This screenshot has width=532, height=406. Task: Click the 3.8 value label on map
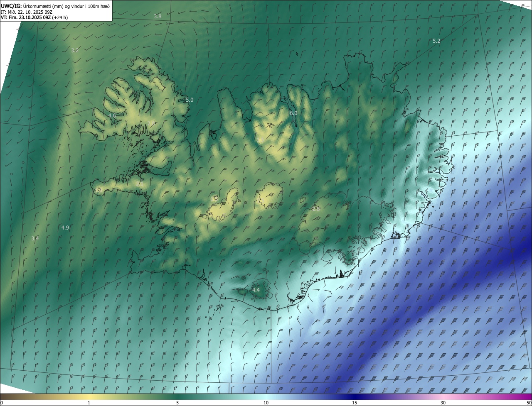pos(158,17)
